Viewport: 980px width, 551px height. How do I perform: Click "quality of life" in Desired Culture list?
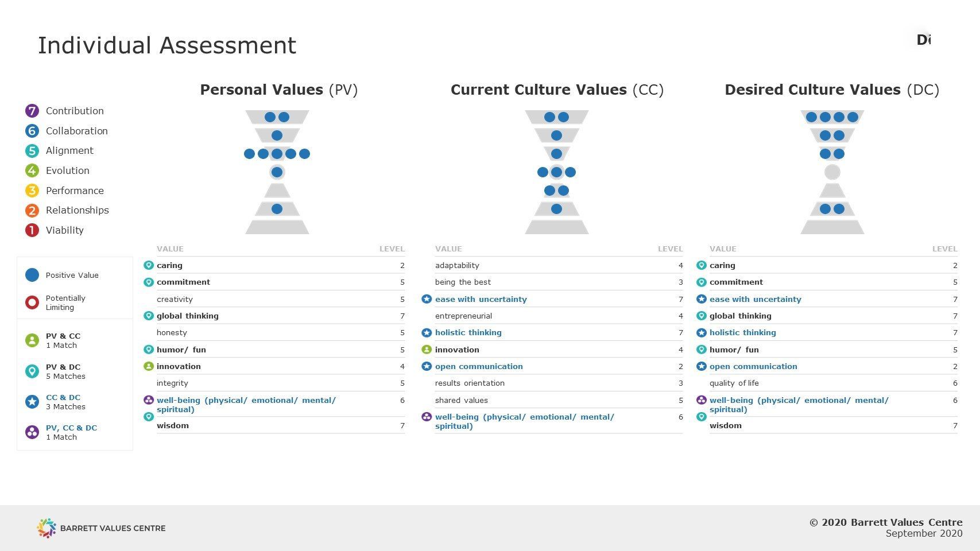(x=734, y=383)
